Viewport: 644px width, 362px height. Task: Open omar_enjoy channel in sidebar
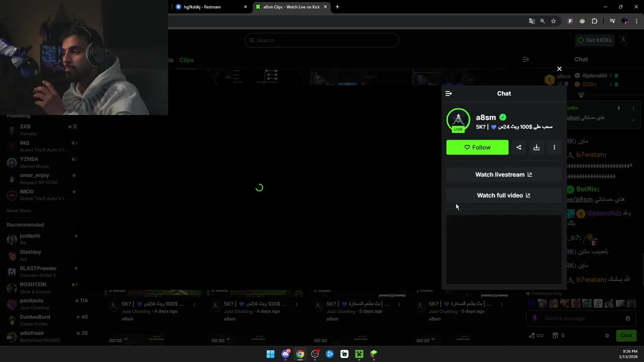point(42,178)
